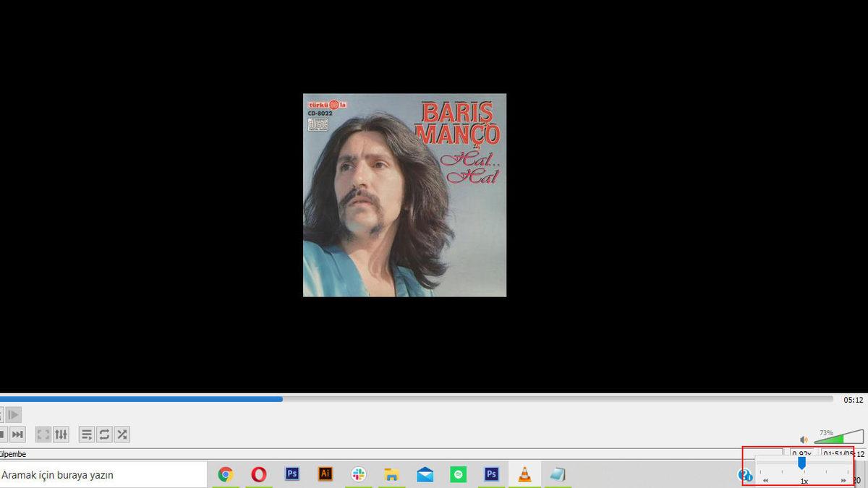This screenshot has height=488, width=868.
Task: Click the advanced controls play icon
Action: pyautogui.click(x=13, y=414)
